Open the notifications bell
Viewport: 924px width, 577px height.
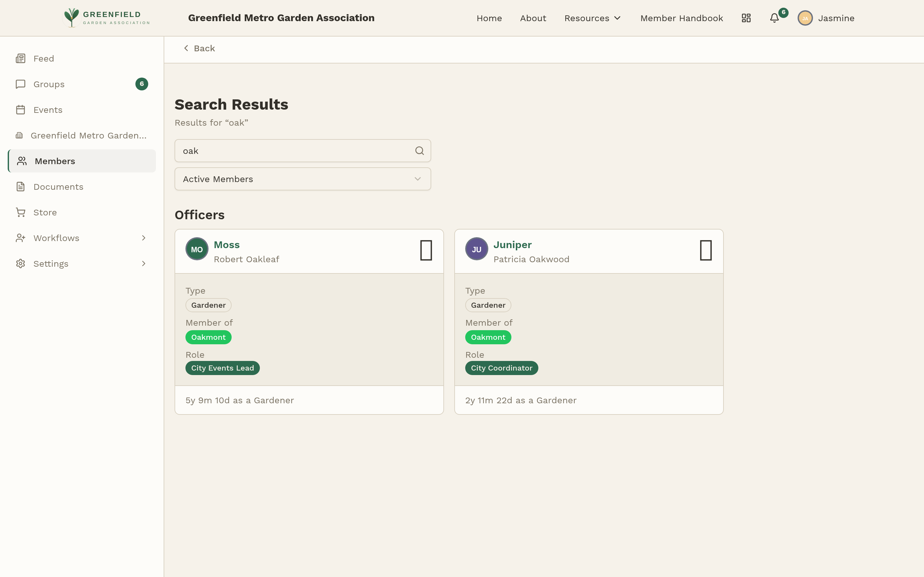click(x=774, y=18)
